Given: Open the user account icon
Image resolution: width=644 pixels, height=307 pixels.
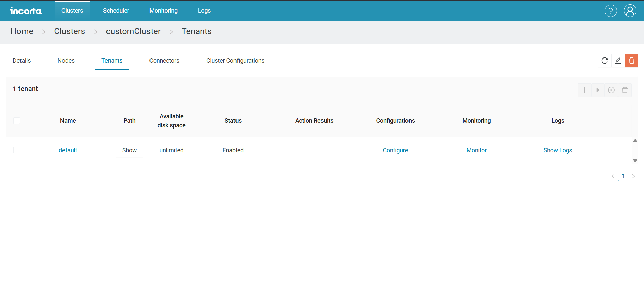Looking at the screenshot, I should [630, 11].
